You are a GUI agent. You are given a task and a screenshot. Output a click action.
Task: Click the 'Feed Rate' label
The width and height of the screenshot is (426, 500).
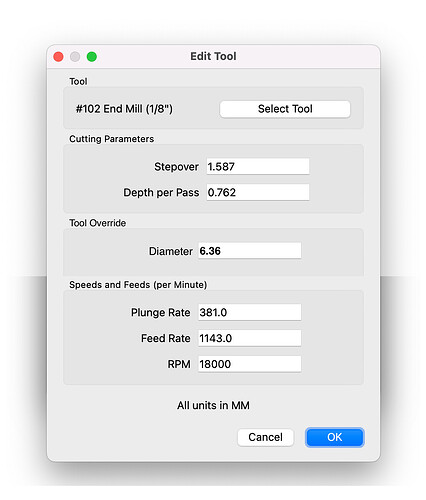[x=166, y=338]
